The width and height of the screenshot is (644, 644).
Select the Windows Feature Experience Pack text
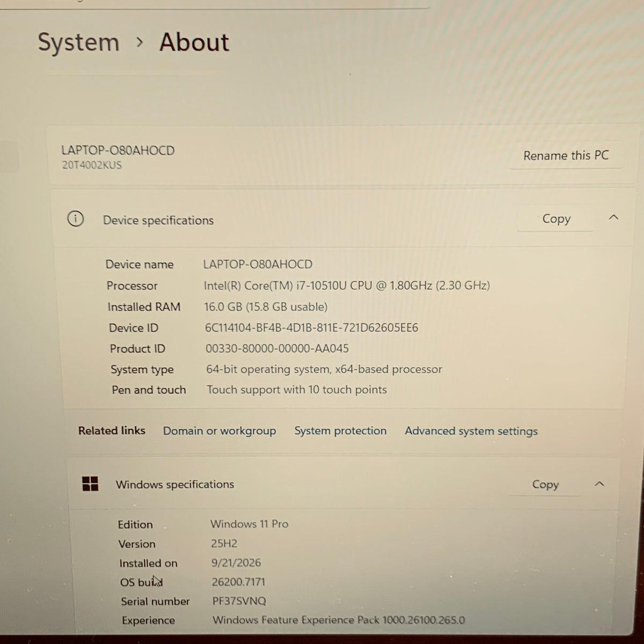click(x=339, y=620)
